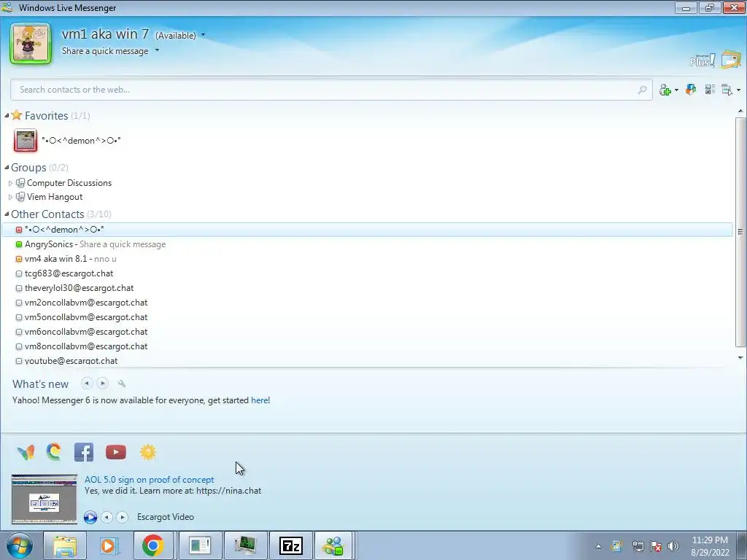The width and height of the screenshot is (747, 560).
Task: Collapse the Other Contacts section
Action: click(7, 214)
